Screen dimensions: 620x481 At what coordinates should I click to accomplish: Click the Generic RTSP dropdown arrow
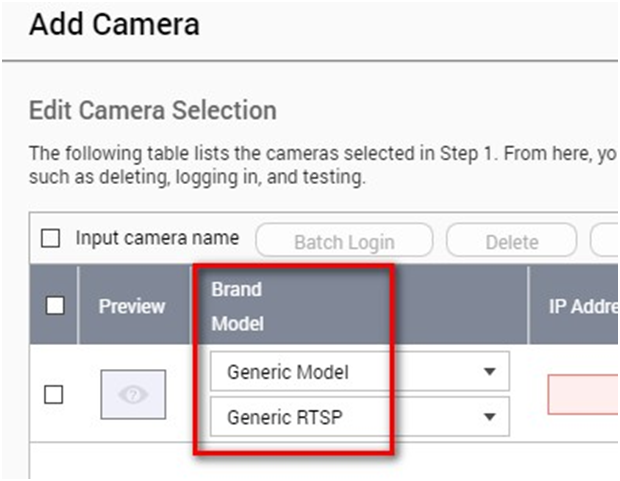point(489,416)
